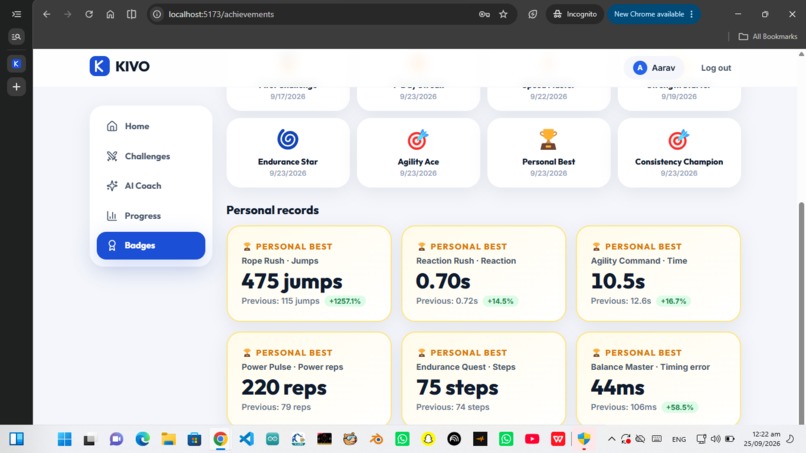The width and height of the screenshot is (806, 453).
Task: Click the Consistency Champion target icon
Action: click(x=679, y=139)
